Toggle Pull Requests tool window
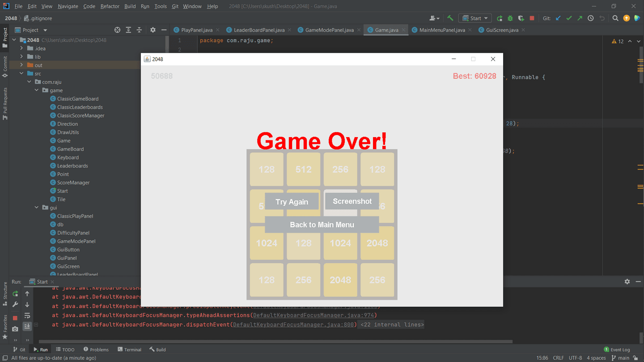Viewport: 644px width, 362px height. pos(5,103)
